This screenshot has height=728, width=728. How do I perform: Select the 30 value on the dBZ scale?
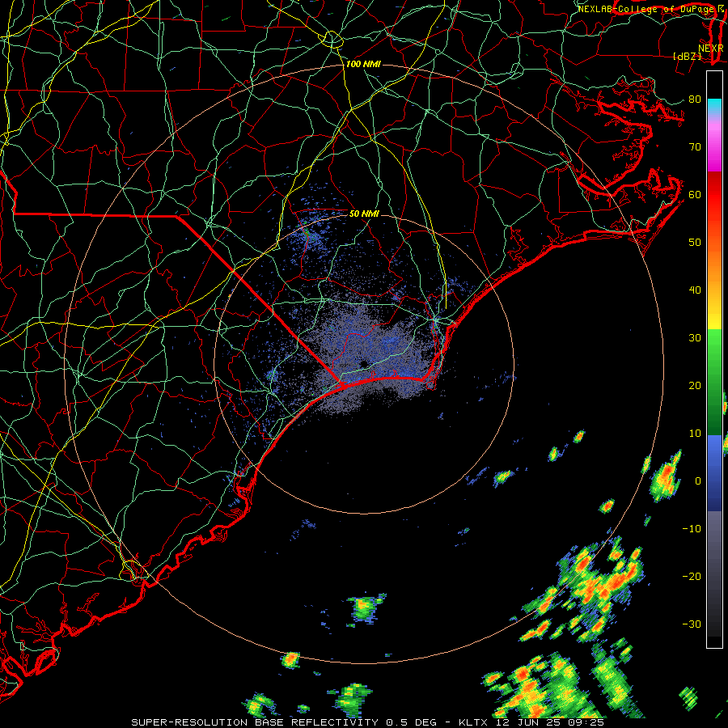tap(695, 338)
